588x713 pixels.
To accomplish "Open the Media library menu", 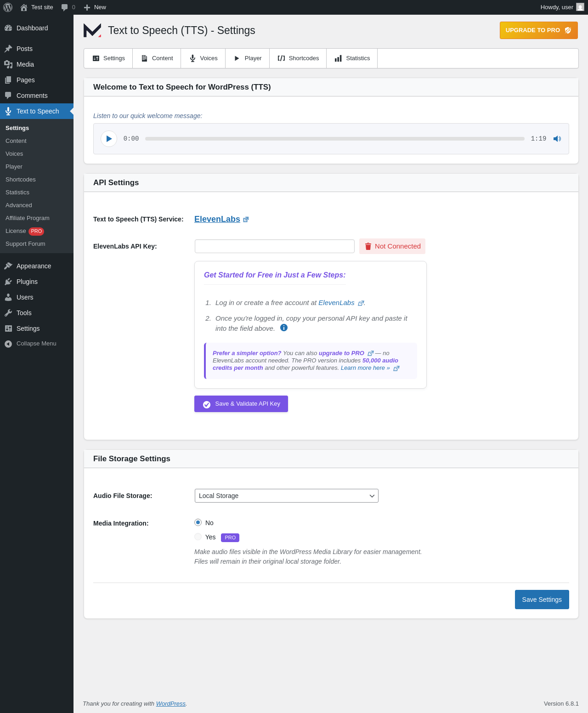I will click(x=37, y=64).
